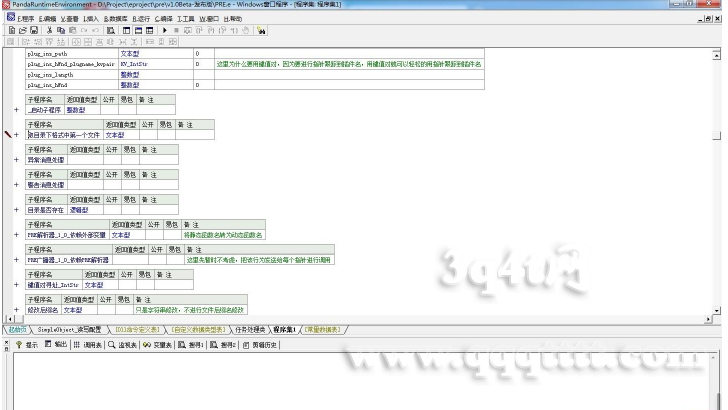Open the 变量表 variable table tab
This screenshot has width=728, height=410.
[x=157, y=345]
